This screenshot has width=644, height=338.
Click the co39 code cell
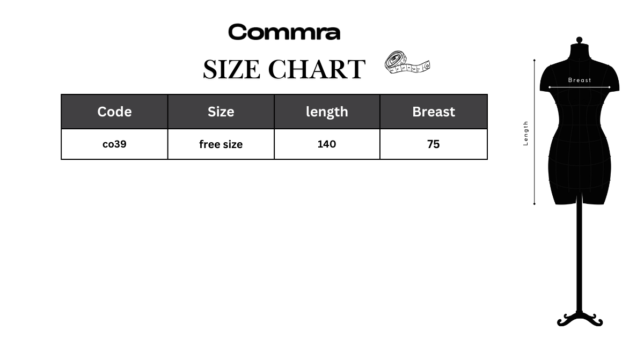tap(114, 144)
